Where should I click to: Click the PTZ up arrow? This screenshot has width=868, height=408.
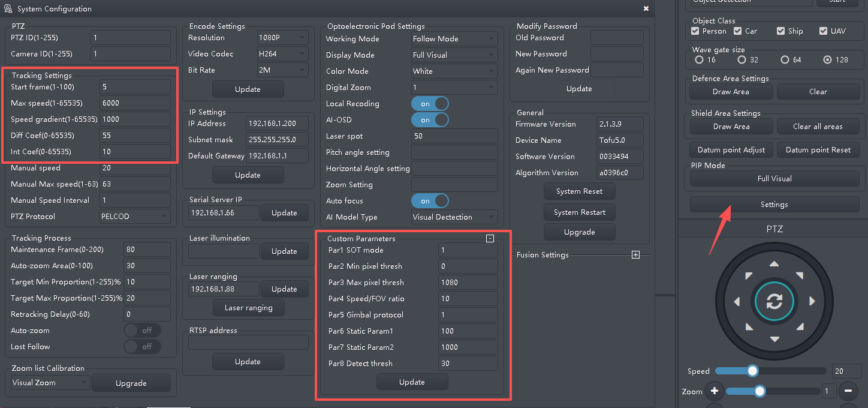point(774,264)
